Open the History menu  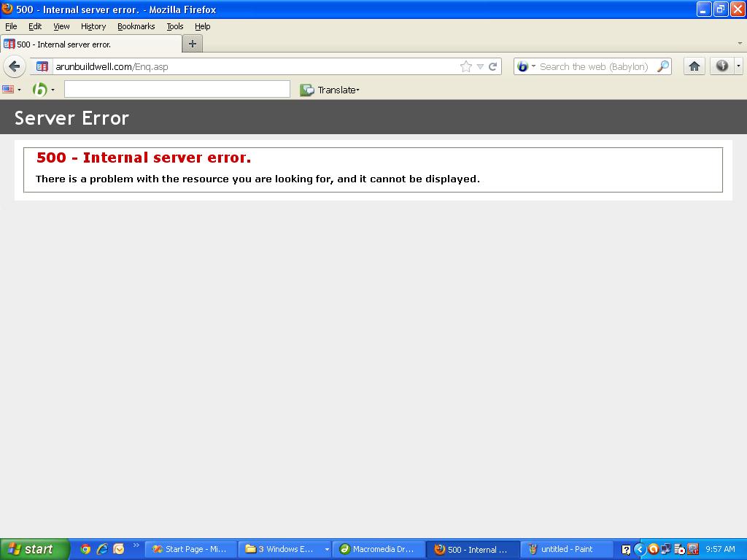pyautogui.click(x=93, y=26)
